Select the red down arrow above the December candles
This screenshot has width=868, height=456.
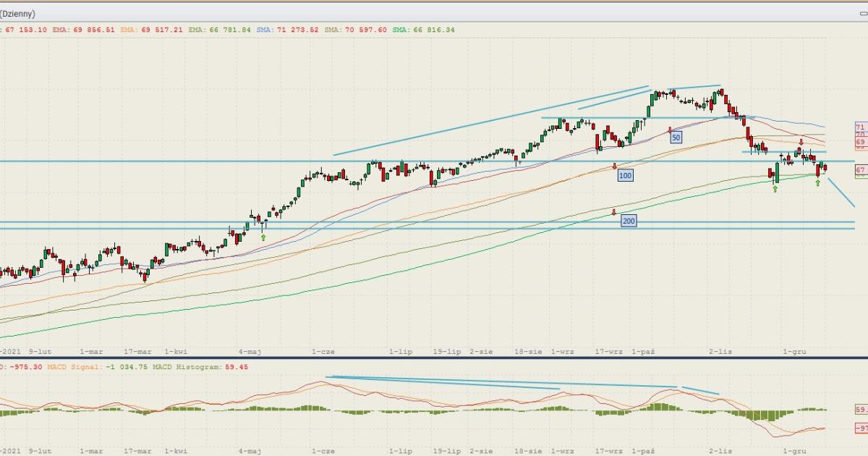801,143
